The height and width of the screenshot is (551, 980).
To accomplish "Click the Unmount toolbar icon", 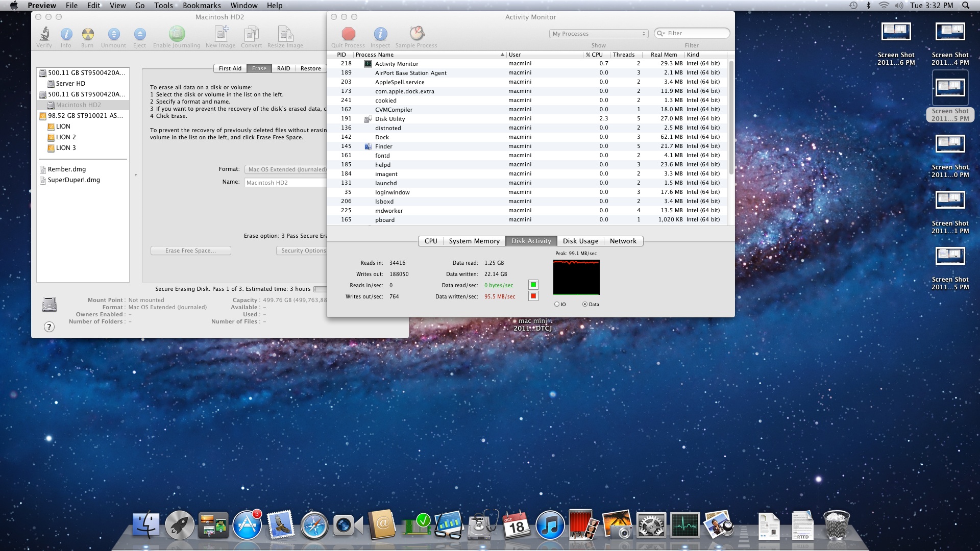I will click(113, 34).
